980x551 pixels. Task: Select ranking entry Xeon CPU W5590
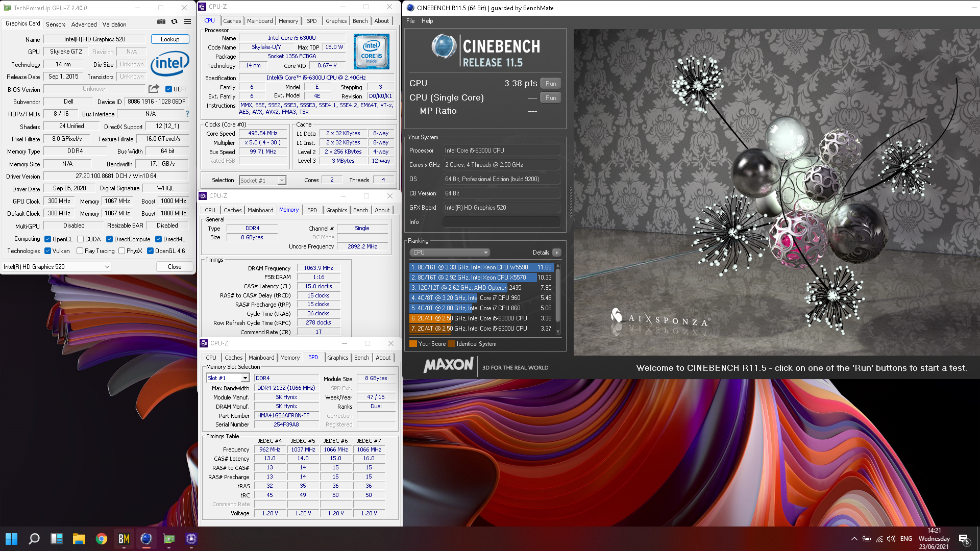click(481, 267)
